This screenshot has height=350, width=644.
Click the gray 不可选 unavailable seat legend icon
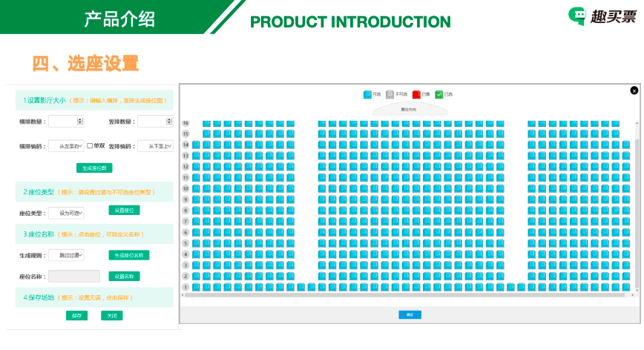tap(390, 94)
